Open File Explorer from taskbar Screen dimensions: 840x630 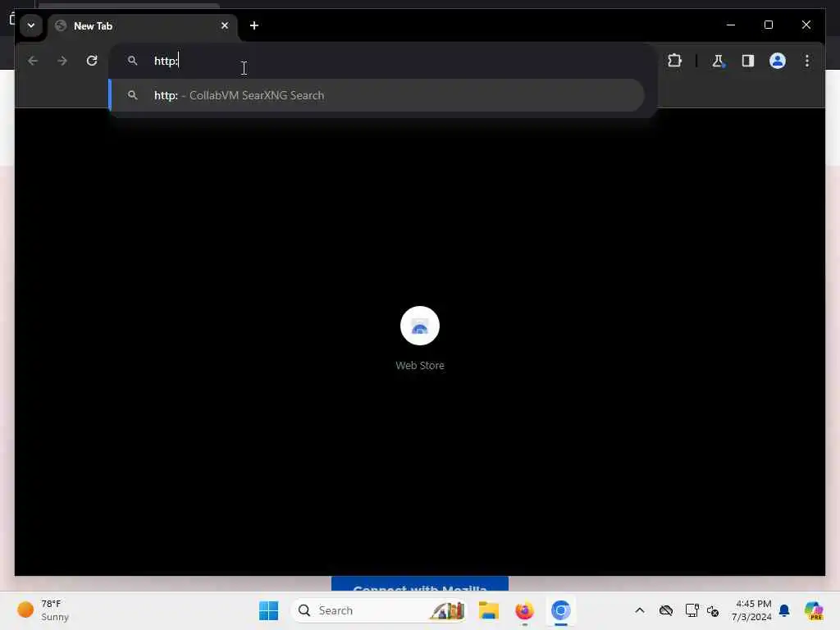489,610
